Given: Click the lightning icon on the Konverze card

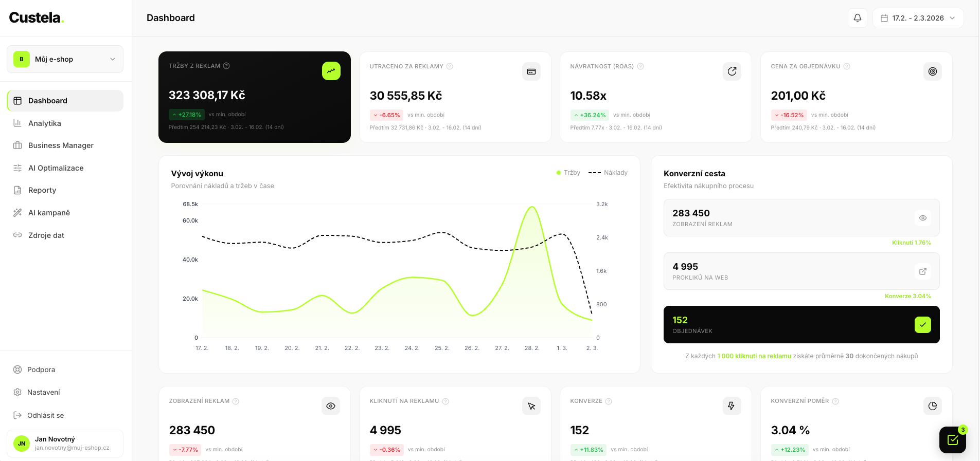Looking at the screenshot, I should 732,406.
